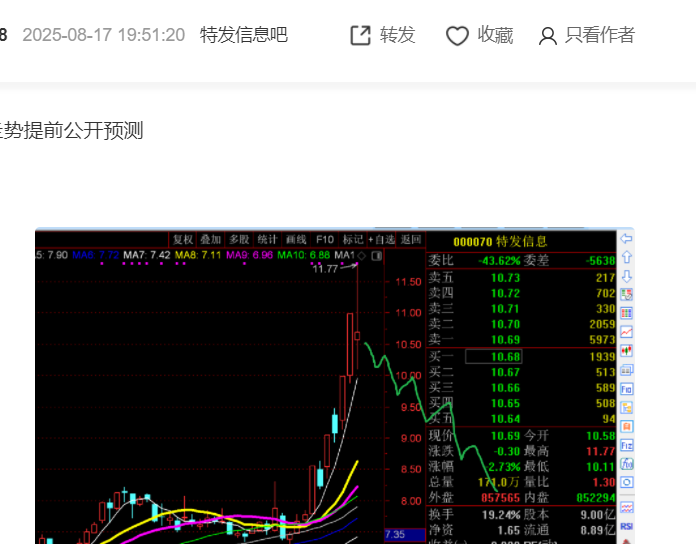Click the post timestamp 2025-08-17 19:51:20
The height and width of the screenshot is (544, 696).
(x=103, y=35)
